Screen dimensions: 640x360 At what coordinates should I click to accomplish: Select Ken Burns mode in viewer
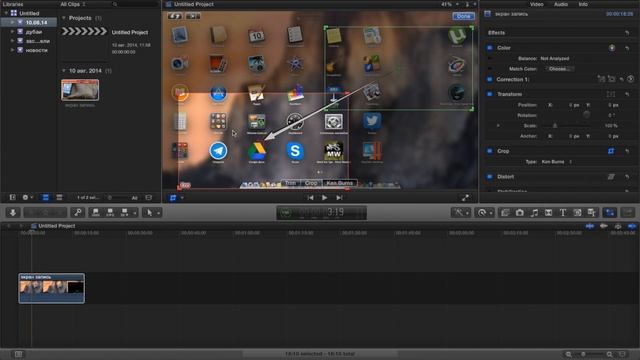340,183
